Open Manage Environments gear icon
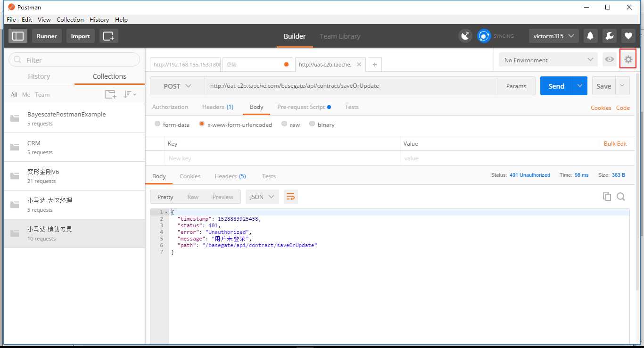 tap(628, 59)
